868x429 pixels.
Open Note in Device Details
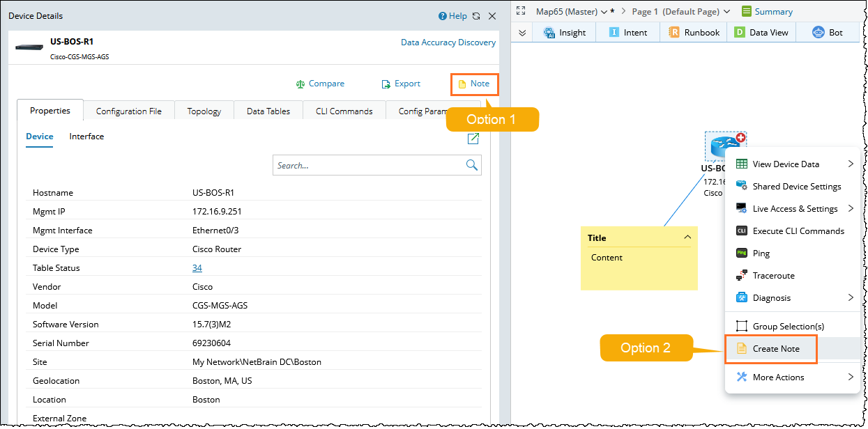(474, 84)
